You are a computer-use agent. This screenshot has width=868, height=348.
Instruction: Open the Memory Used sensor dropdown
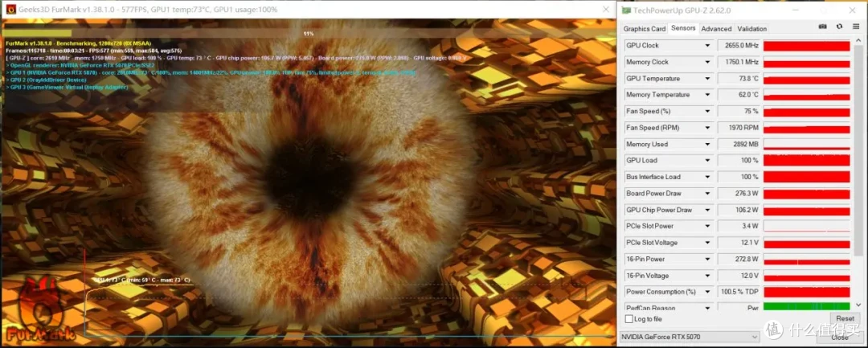click(707, 145)
